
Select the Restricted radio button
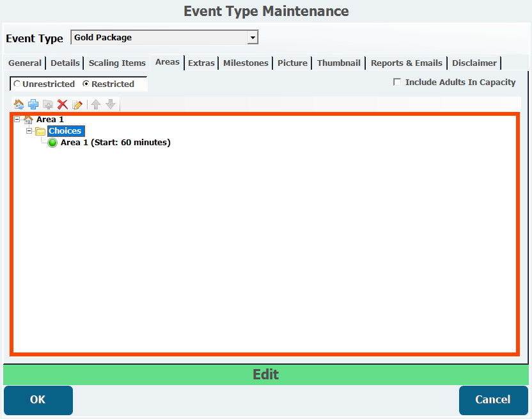(x=86, y=84)
